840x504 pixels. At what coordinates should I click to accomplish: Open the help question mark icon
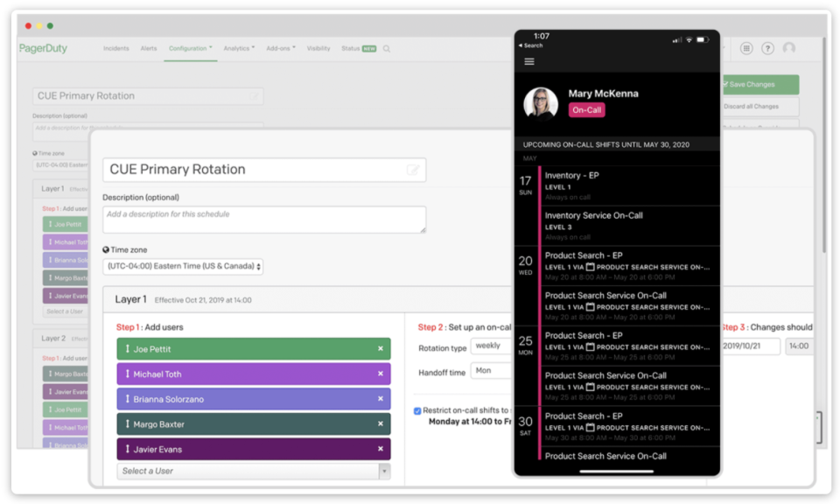click(x=768, y=48)
